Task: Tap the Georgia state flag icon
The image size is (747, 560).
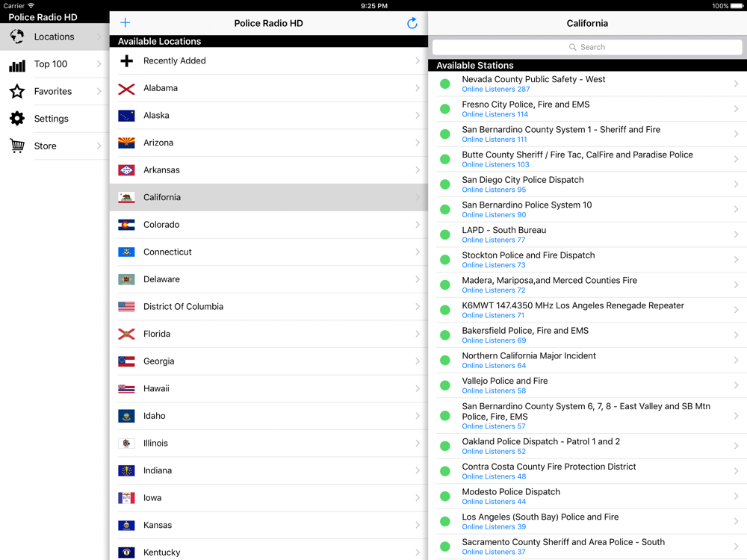Action: (126, 361)
